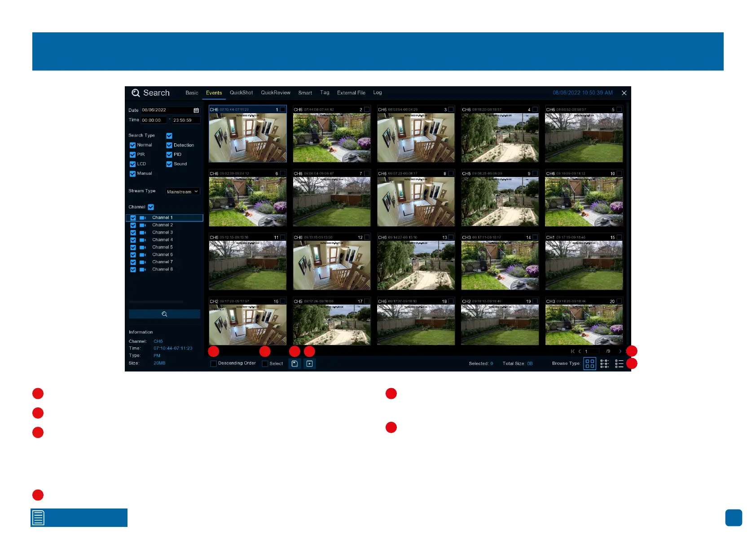Click the play selected events icon
756x535 pixels.
[310, 364]
